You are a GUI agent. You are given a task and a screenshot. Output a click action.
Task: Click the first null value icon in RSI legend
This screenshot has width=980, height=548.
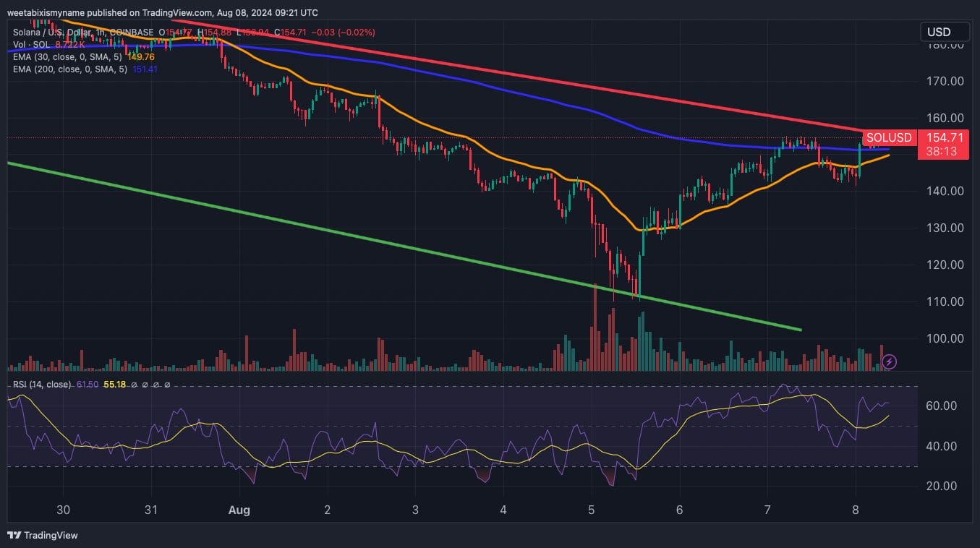click(x=133, y=385)
